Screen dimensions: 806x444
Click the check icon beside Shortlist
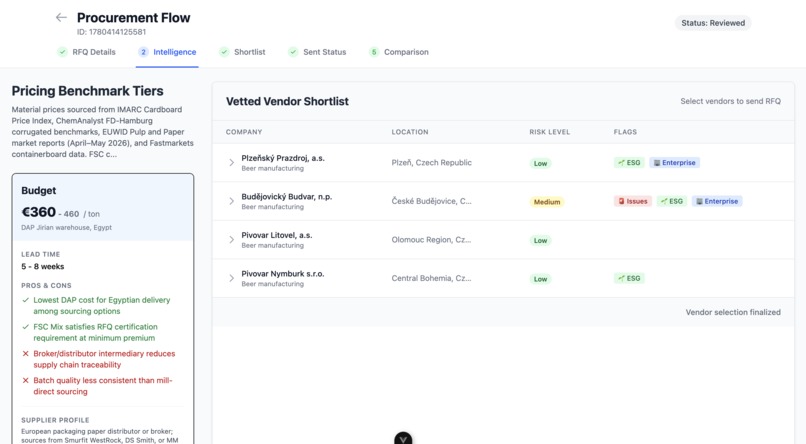click(x=224, y=52)
